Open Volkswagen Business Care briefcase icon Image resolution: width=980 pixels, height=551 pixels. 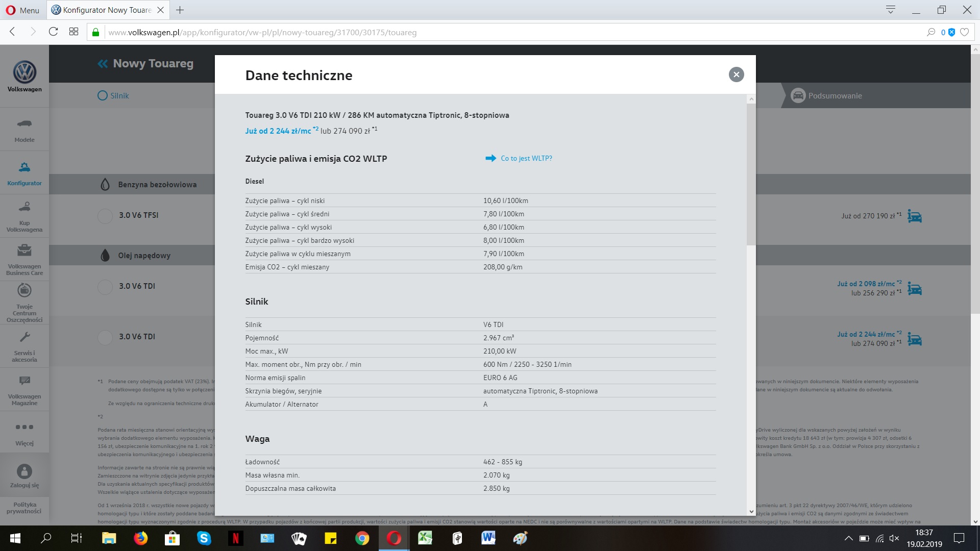coord(24,250)
